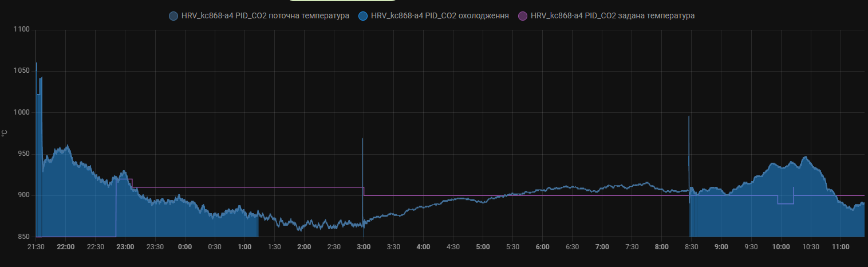Click the 4:00 time axis label
The width and height of the screenshot is (868, 267).
[423, 247]
